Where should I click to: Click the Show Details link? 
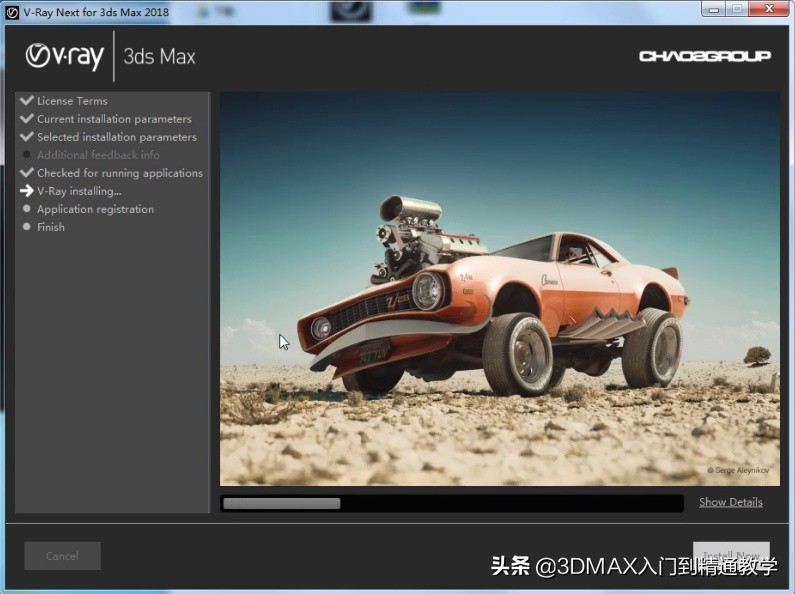tap(731, 502)
